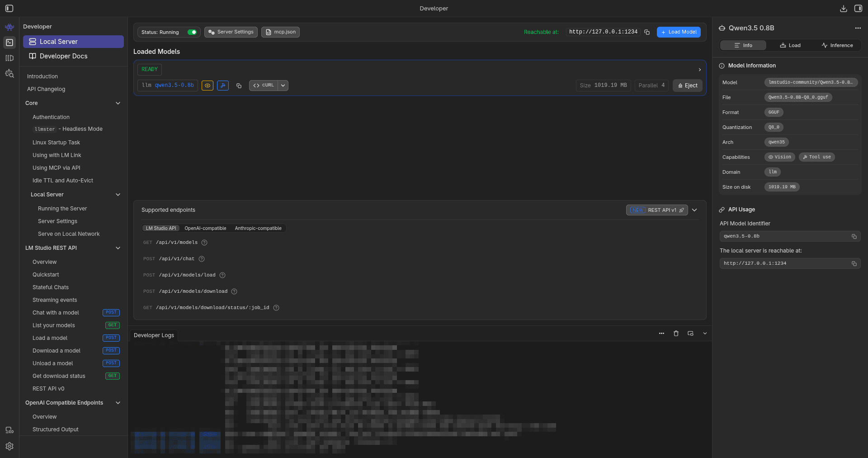868x458 pixels.
Task: Switch to the Load tab
Action: click(790, 45)
